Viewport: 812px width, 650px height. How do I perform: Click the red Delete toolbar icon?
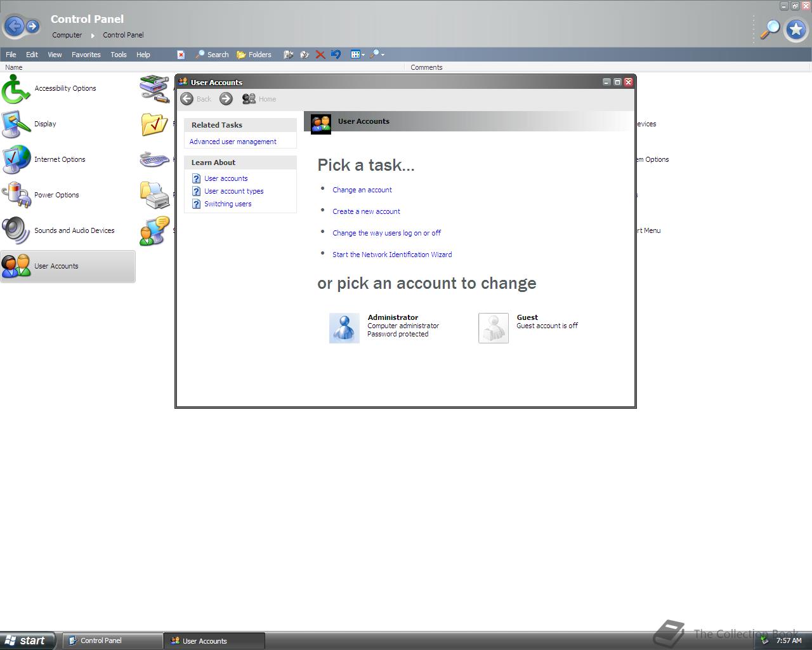[x=320, y=55]
